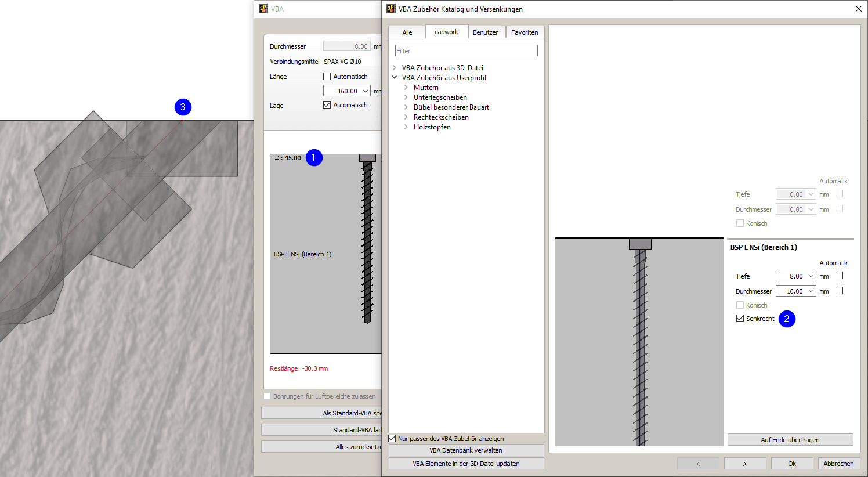Open the Benutzer tab

[486, 32]
